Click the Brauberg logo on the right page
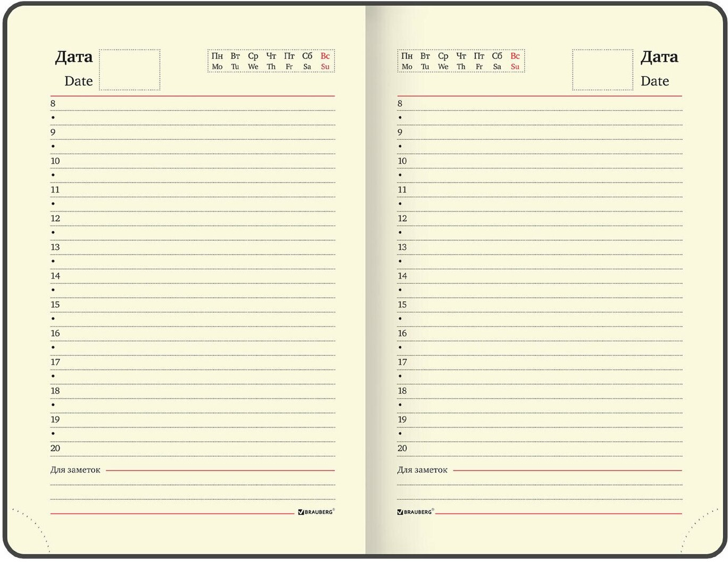The height and width of the screenshot is (562, 728). coord(415,511)
